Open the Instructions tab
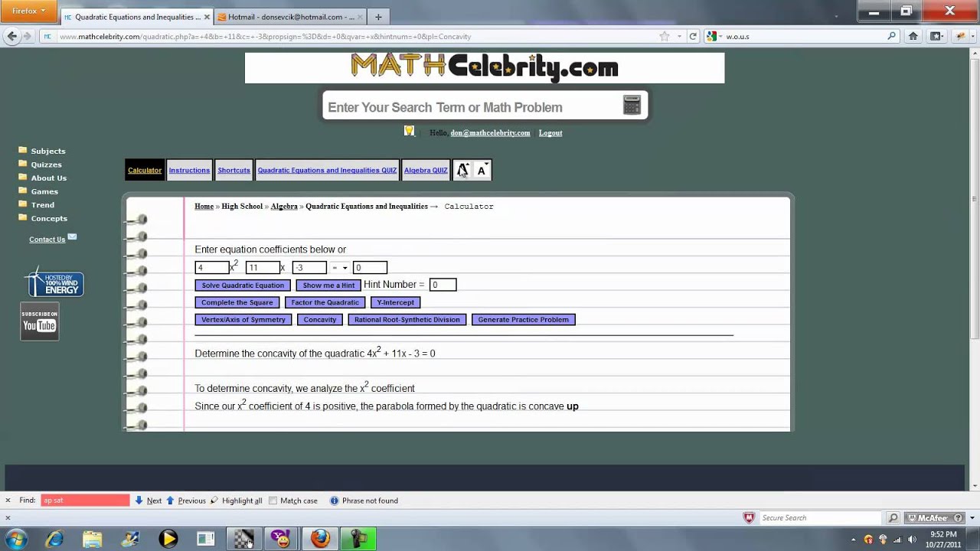The image size is (980, 551). click(189, 170)
